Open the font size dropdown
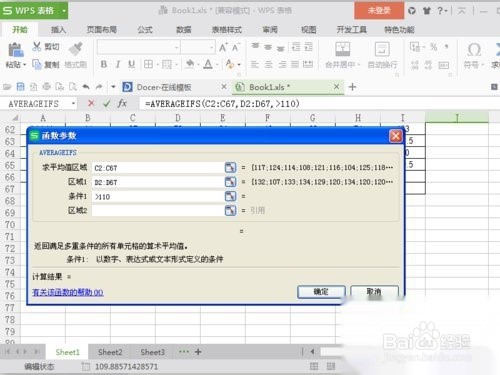500x375 pixels. (211, 48)
